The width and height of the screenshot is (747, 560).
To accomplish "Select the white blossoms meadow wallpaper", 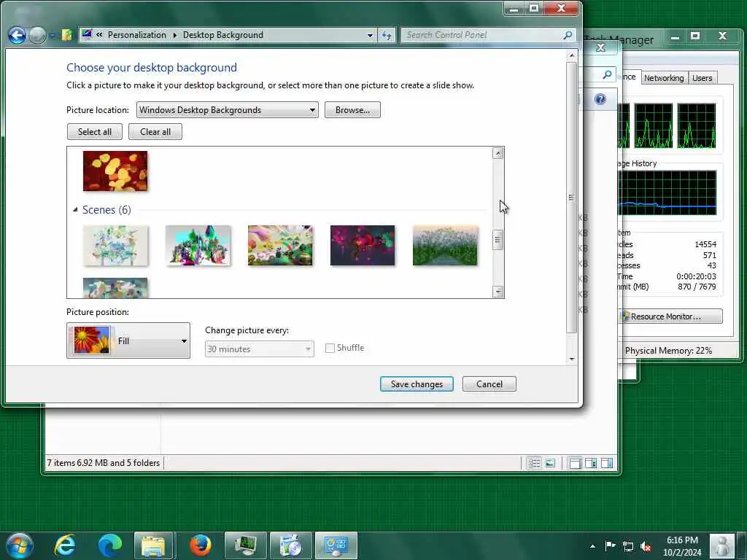I will [445, 246].
